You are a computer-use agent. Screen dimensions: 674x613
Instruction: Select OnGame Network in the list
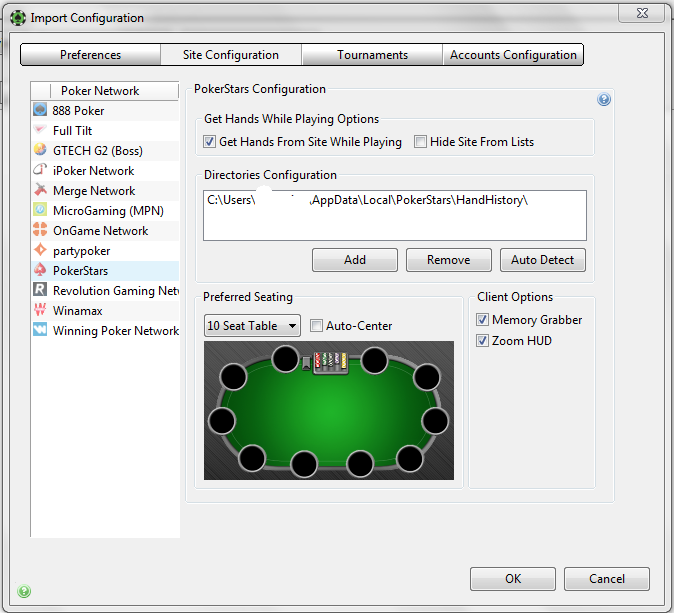coord(106,230)
